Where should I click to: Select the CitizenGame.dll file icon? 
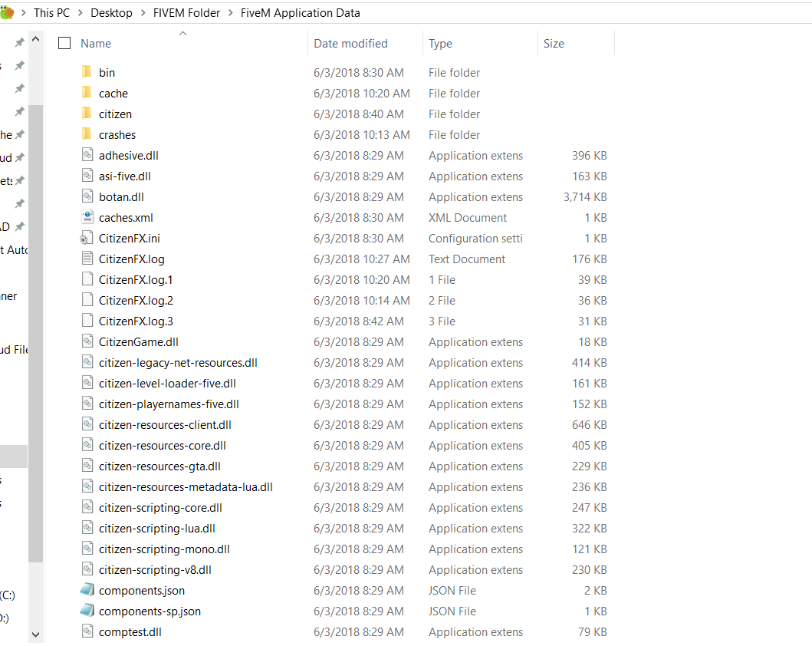pyautogui.click(x=87, y=341)
